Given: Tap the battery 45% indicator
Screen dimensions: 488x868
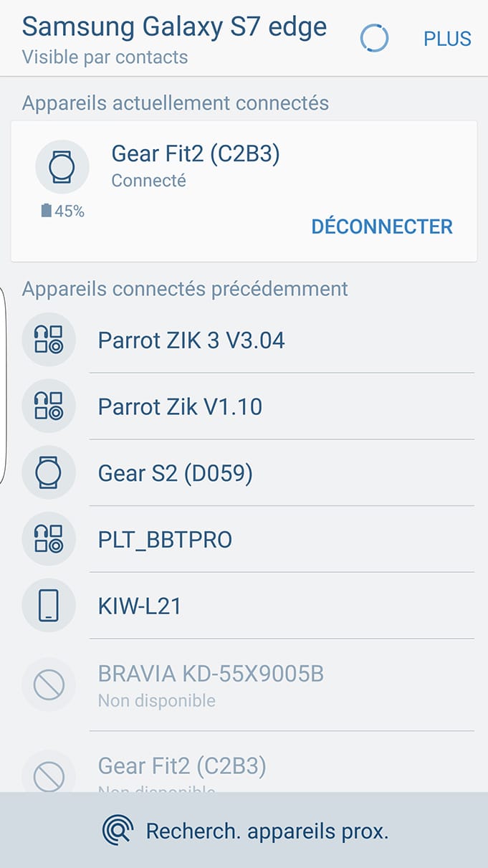Looking at the screenshot, I should (63, 211).
